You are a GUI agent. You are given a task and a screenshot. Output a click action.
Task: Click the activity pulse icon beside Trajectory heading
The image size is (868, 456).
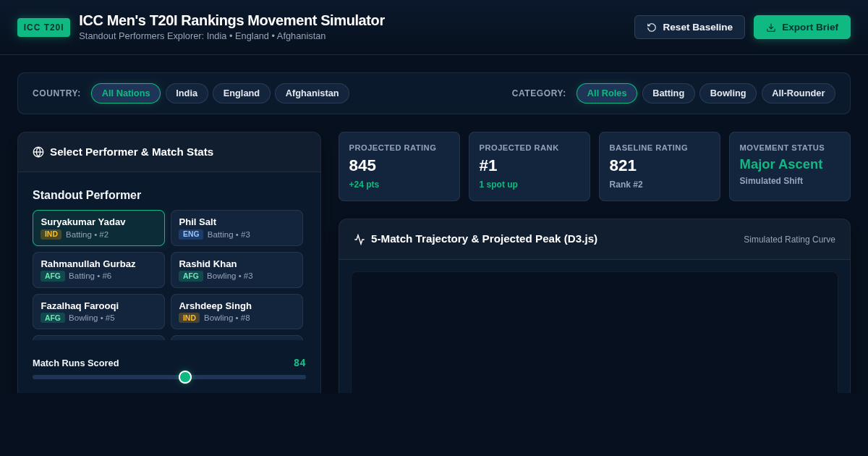pos(359,240)
